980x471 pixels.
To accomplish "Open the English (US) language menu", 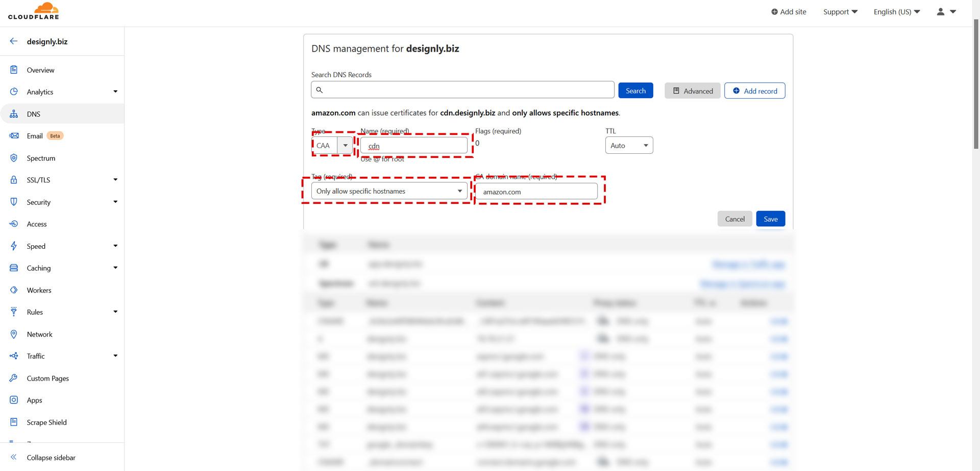I will (x=897, y=12).
